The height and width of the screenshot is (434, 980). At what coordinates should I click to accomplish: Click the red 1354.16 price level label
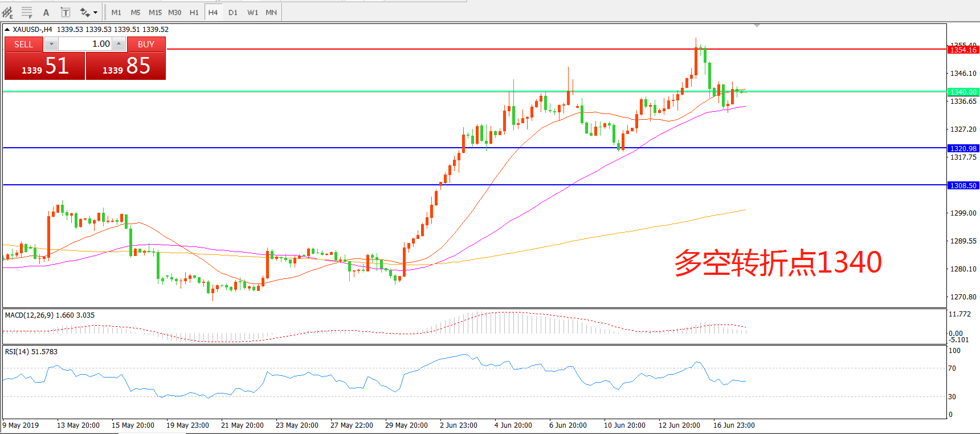[x=963, y=50]
